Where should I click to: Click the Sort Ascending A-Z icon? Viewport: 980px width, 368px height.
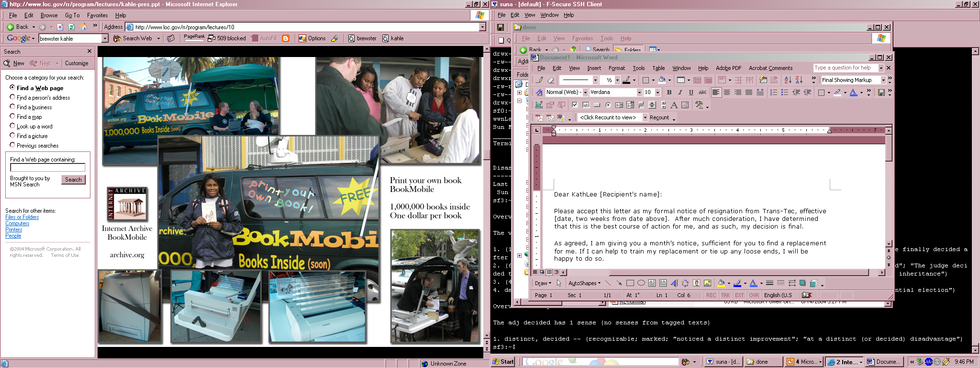click(x=788, y=80)
